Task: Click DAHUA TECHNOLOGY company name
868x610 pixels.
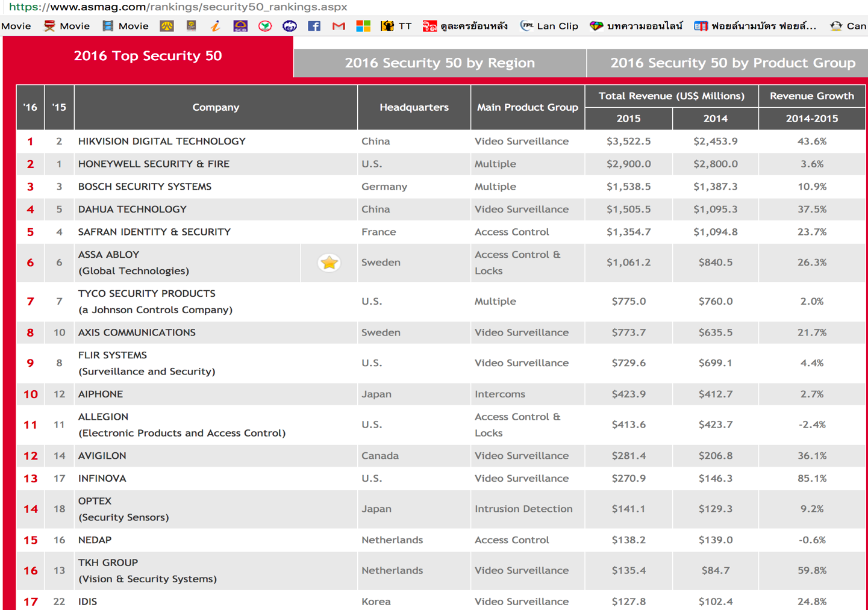Action: (132, 210)
